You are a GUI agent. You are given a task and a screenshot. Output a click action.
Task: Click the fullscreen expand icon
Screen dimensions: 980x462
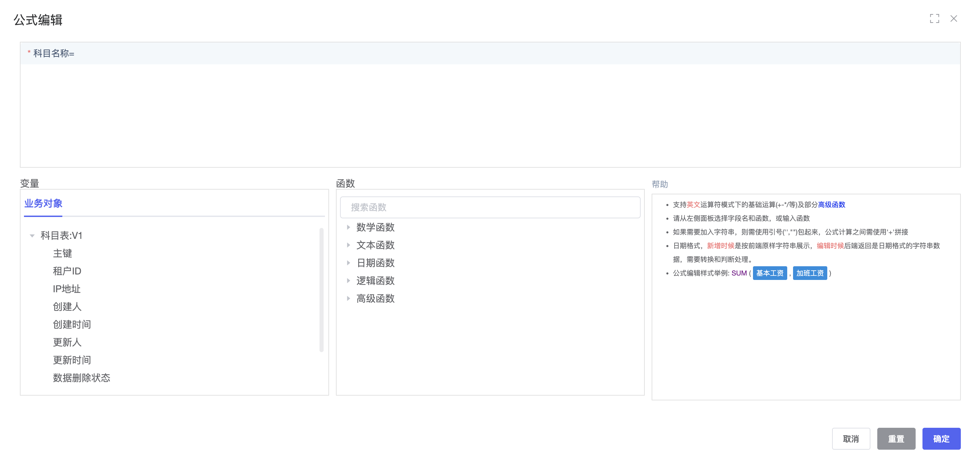click(x=934, y=18)
